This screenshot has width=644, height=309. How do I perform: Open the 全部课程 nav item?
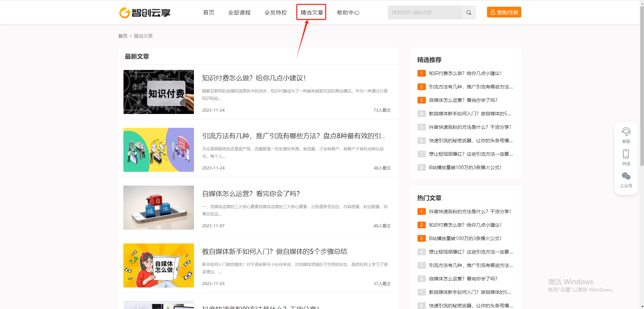click(239, 12)
